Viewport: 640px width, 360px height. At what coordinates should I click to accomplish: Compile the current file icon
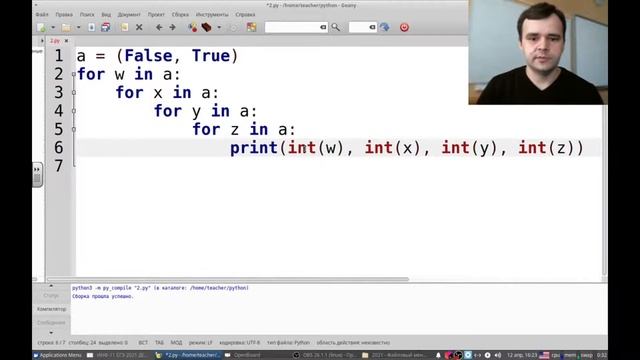pos(193,27)
